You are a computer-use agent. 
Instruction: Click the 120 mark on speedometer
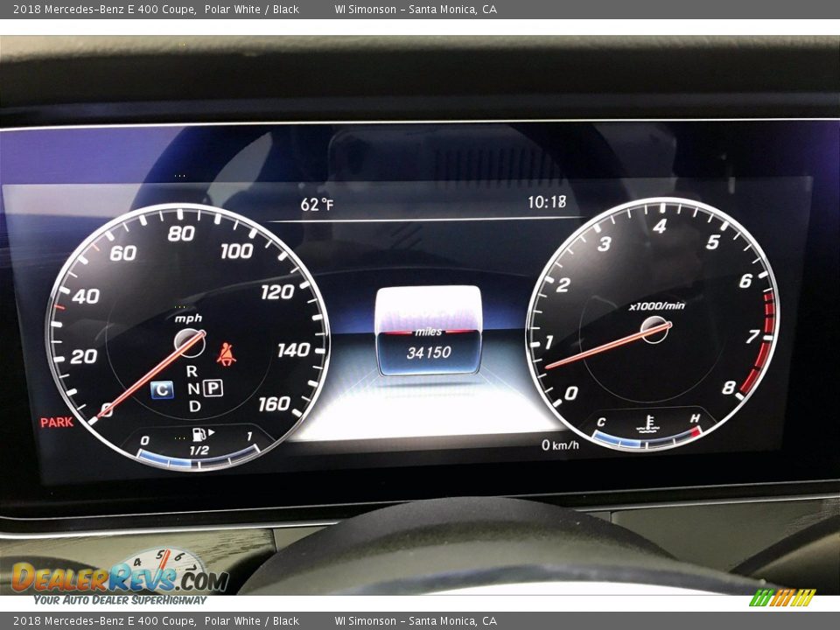point(277,292)
